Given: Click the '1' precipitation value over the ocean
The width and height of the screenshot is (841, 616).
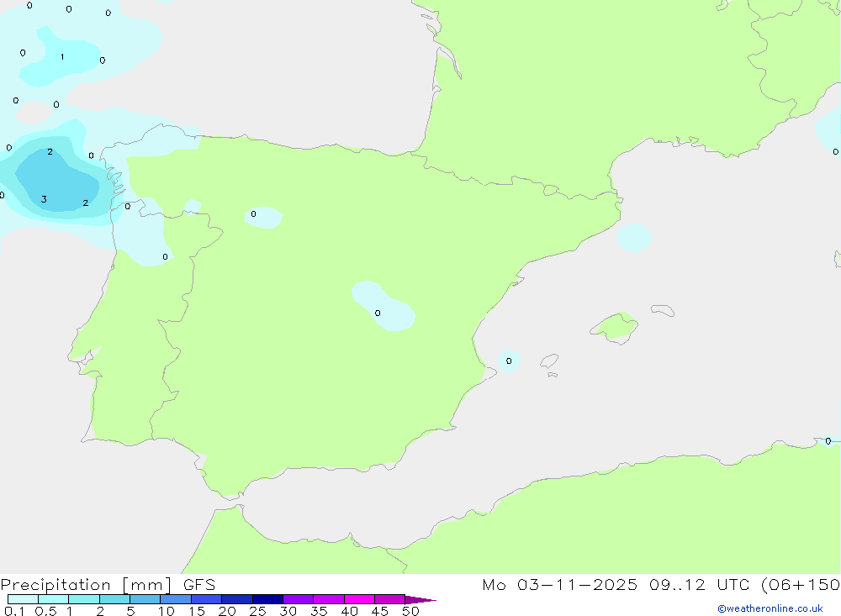Looking at the screenshot, I should click(62, 57).
